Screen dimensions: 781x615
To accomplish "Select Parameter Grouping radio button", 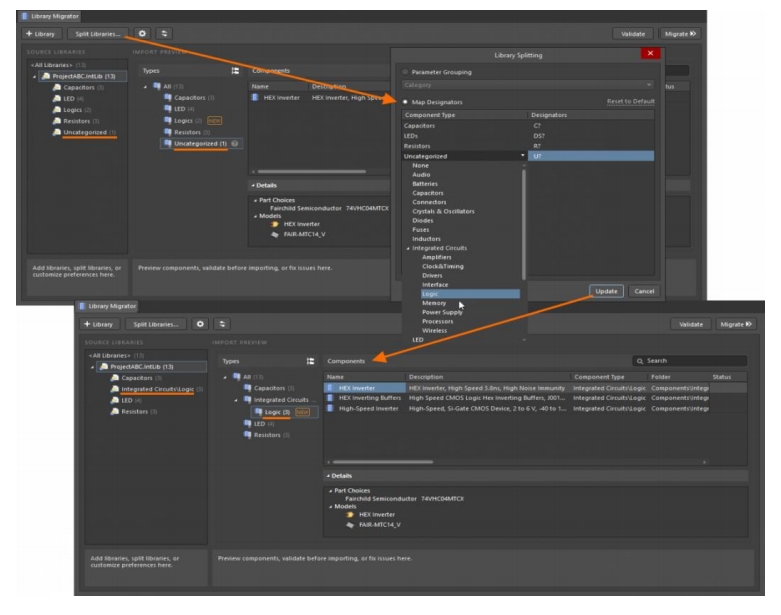I will coord(405,72).
